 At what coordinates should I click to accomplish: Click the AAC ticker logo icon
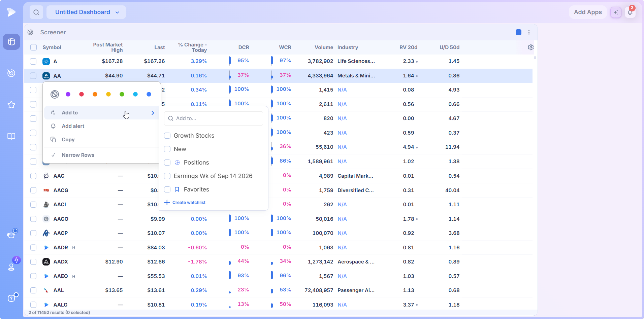46,176
